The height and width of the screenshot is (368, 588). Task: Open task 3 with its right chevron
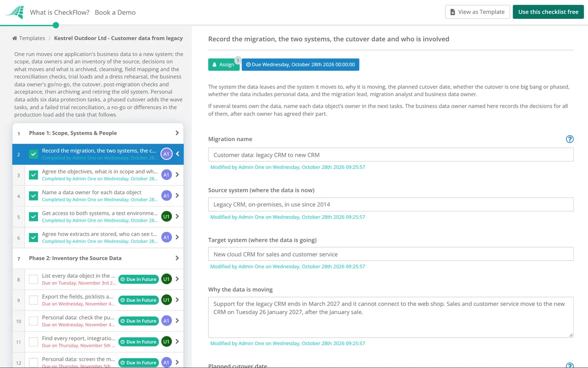point(177,175)
